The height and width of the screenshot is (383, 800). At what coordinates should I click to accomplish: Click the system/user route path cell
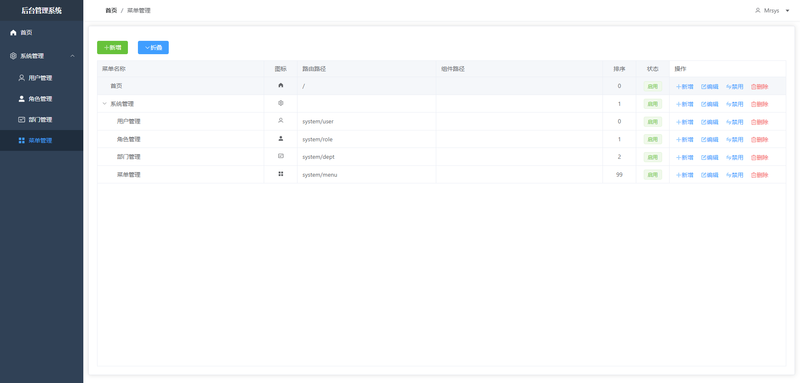(366, 121)
